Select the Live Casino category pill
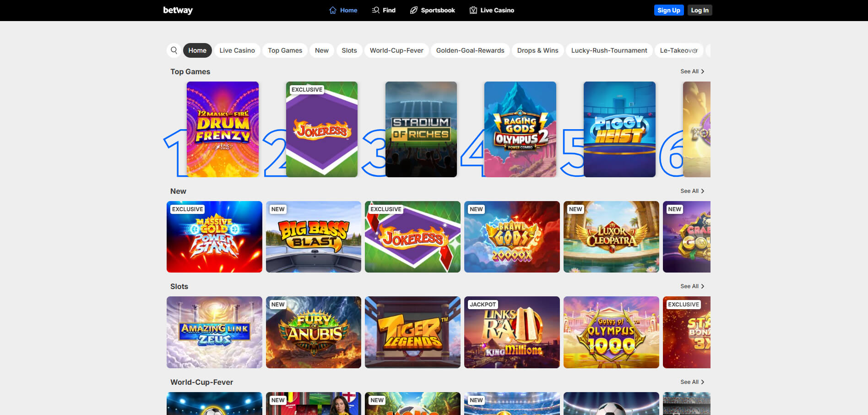Image resolution: width=868 pixels, height=415 pixels. click(x=237, y=50)
